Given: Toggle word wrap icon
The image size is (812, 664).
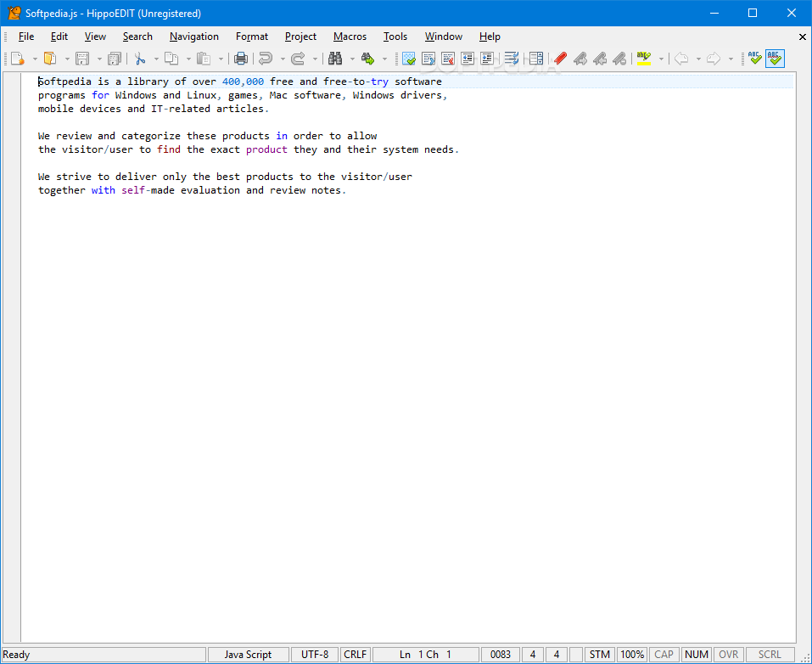Looking at the screenshot, I should tap(511, 59).
